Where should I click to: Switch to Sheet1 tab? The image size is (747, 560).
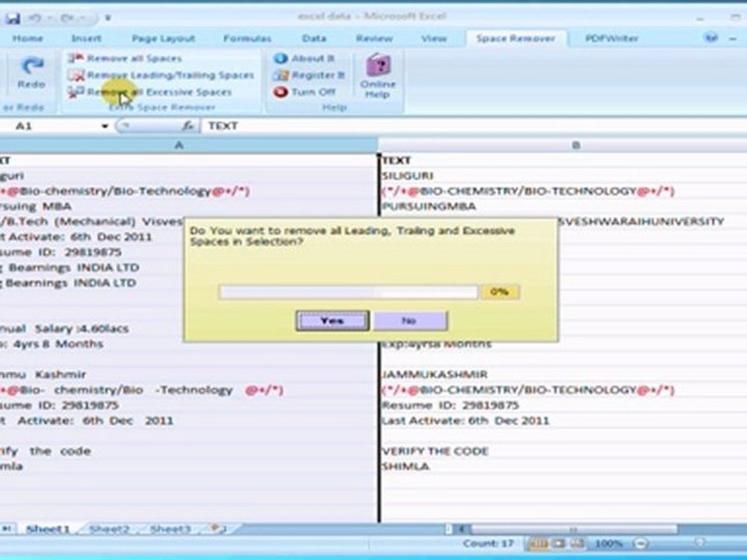tap(47, 529)
